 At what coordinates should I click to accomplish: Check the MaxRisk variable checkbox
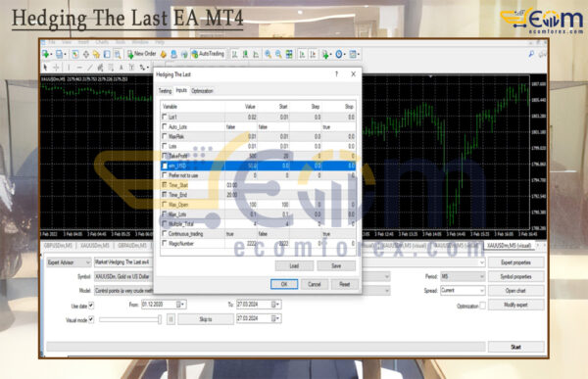165,136
